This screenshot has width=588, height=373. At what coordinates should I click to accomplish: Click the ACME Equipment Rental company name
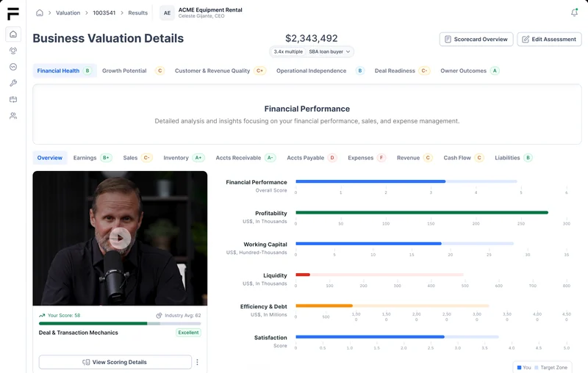click(210, 10)
